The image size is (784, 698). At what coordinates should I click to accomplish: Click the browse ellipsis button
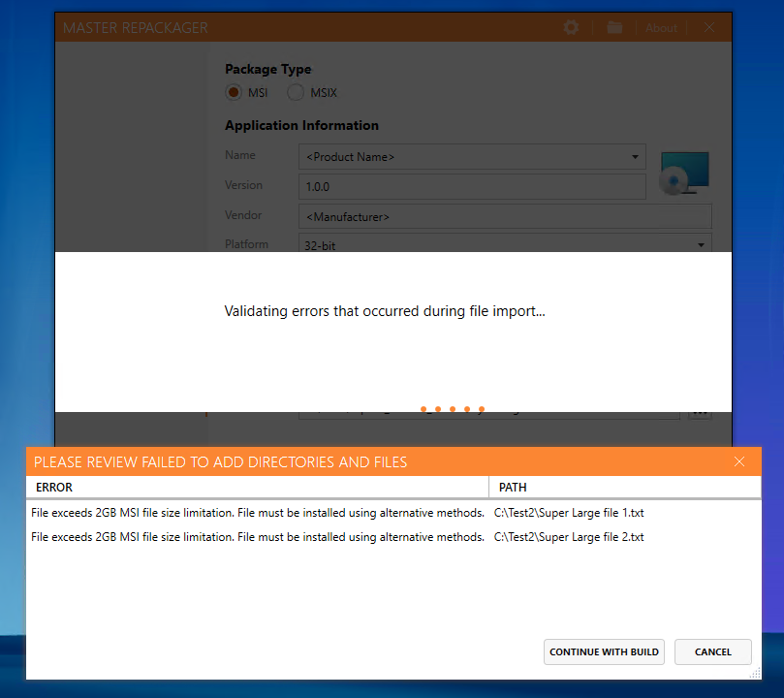(x=700, y=414)
